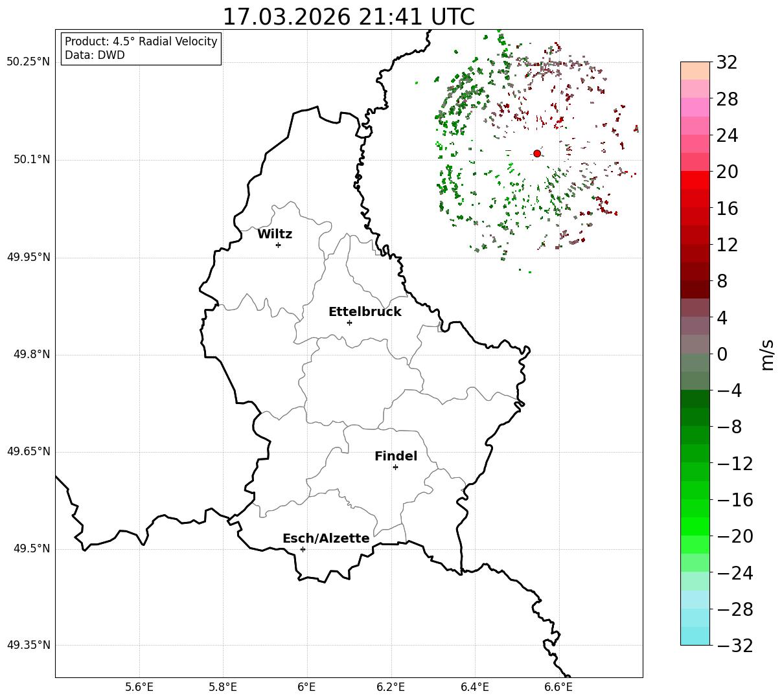Click the colorbar tick label −28
782x700 pixels.
click(735, 609)
